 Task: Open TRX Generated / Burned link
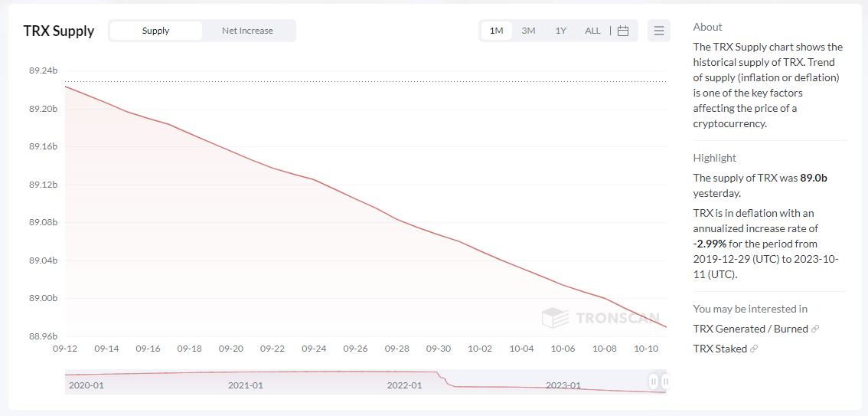click(x=751, y=329)
